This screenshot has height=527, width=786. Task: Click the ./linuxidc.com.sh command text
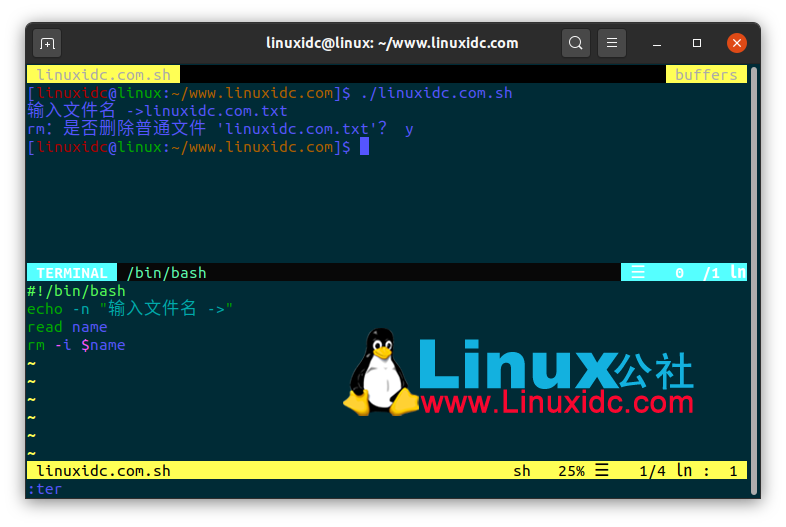coord(437,93)
